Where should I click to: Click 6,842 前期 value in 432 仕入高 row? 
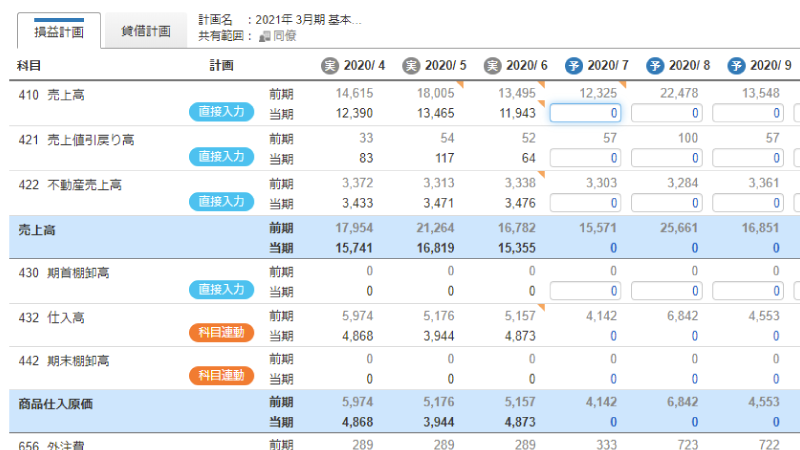pyautogui.click(x=682, y=316)
